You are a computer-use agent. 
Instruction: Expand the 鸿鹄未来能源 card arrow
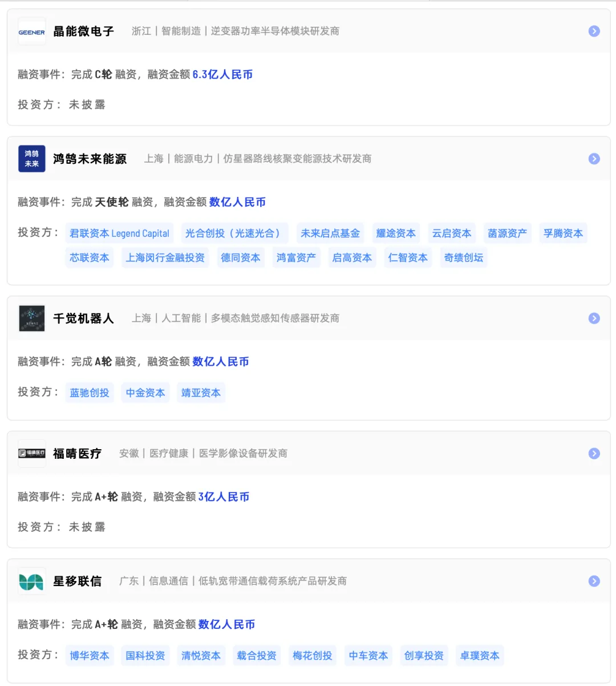coord(594,159)
